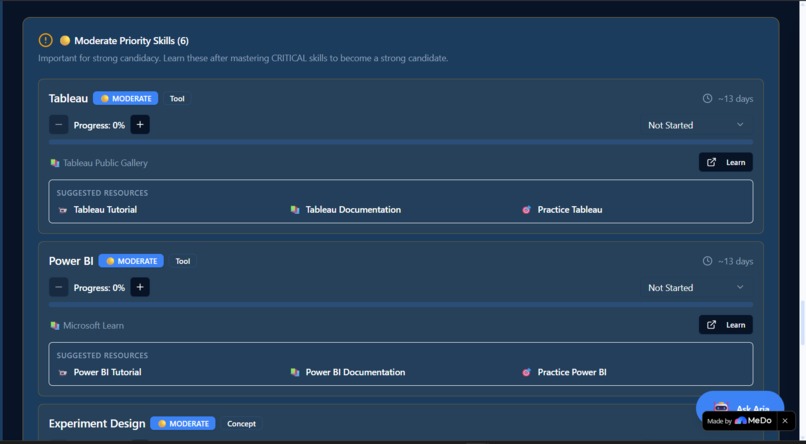The width and height of the screenshot is (806, 444).
Task: Click the Experiment Design skill title
Action: [97, 424]
